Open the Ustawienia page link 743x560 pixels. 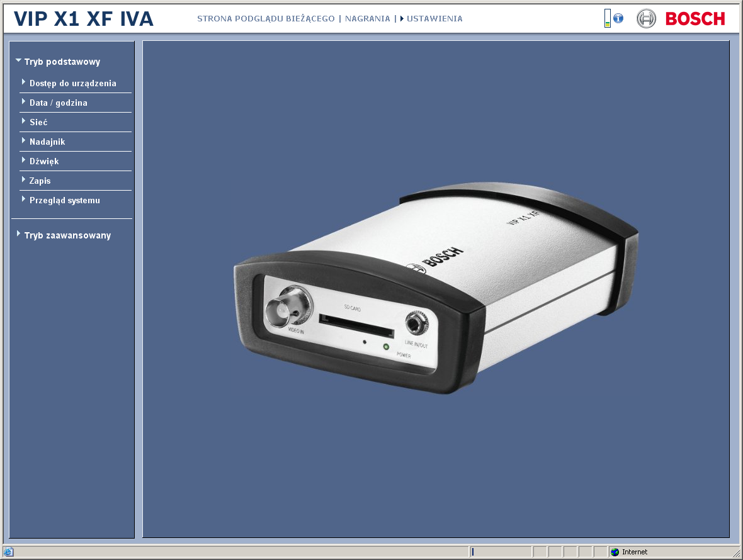pos(434,18)
